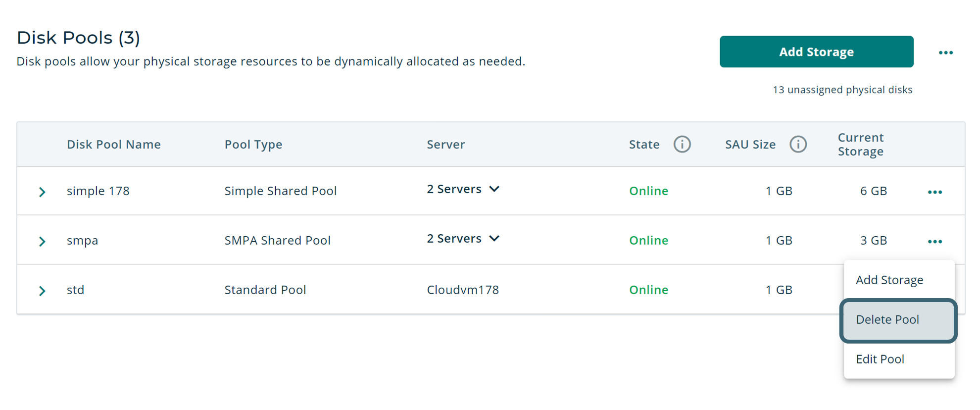Screen dimensions: 980x410
Task: Click the SAU Size column header label
Action: coord(750,144)
